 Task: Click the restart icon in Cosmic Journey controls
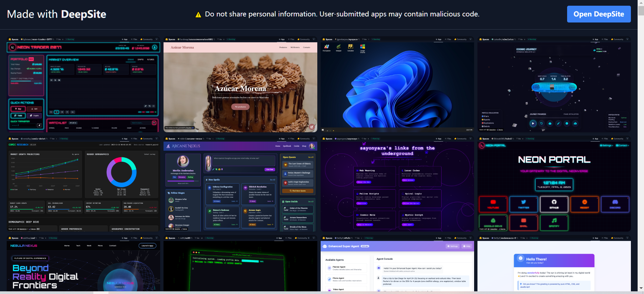pyautogui.click(x=541, y=124)
